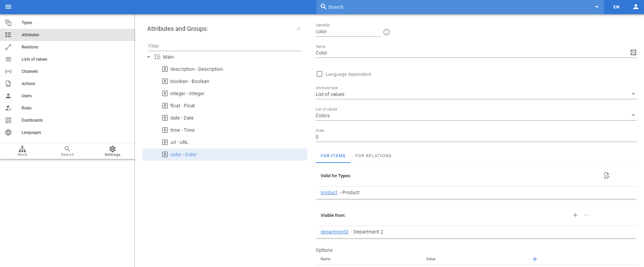Click the description attribute icon

[x=165, y=69]
